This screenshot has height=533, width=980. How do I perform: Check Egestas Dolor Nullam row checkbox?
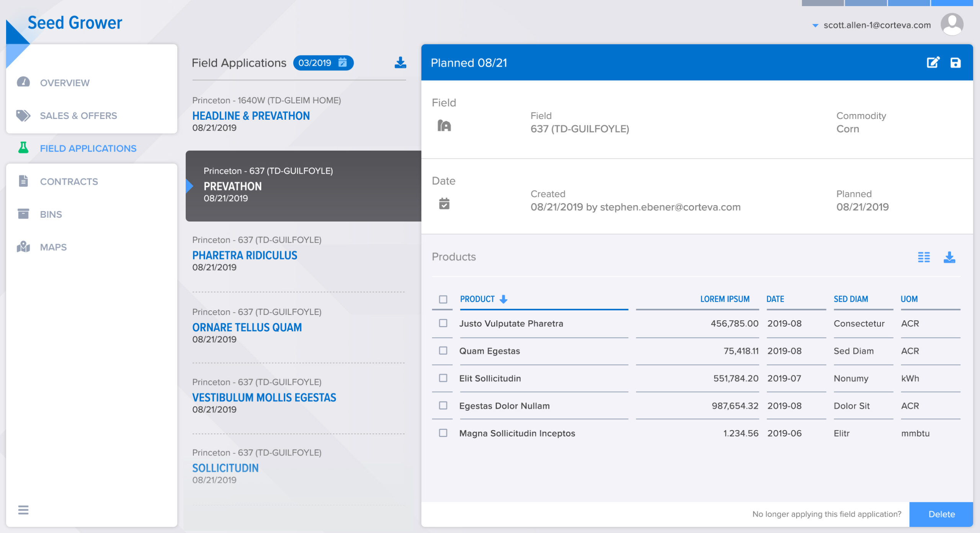(x=443, y=405)
